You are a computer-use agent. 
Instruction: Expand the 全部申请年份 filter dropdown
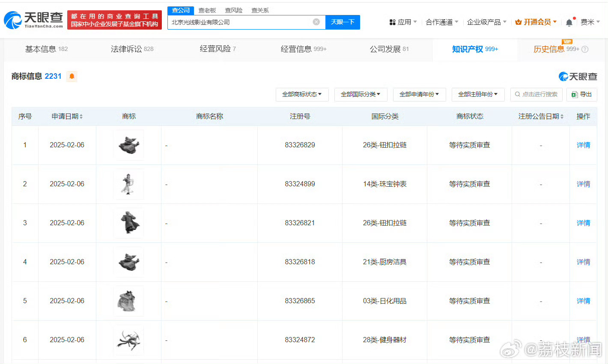click(420, 94)
